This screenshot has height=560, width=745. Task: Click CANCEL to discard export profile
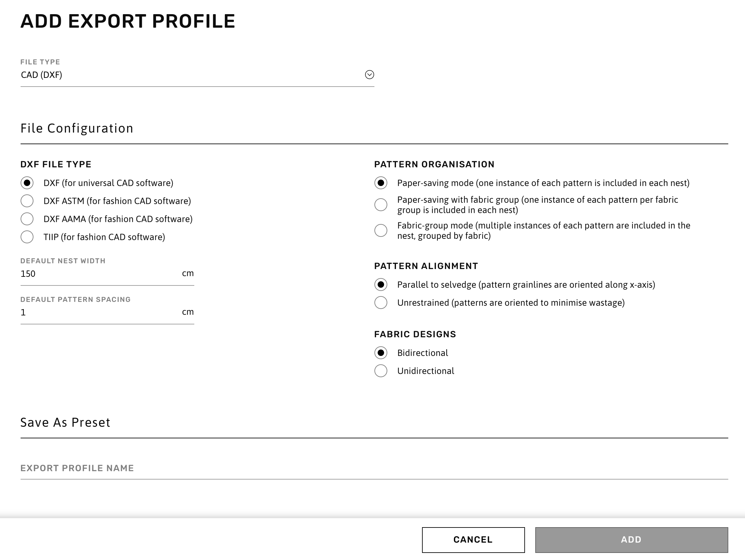(473, 539)
